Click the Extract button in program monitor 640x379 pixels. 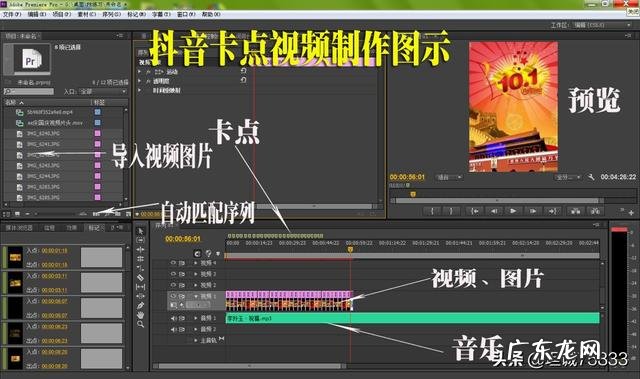[596, 211]
